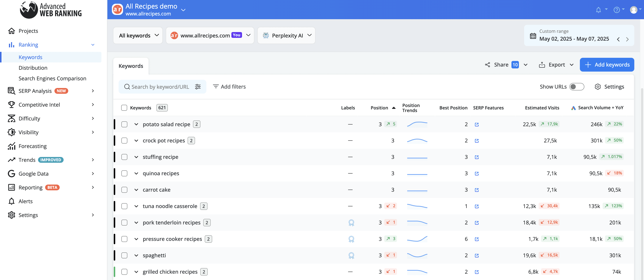This screenshot has height=280, width=644.
Task: Sort by Estimated Visits column header
Action: [542, 108]
